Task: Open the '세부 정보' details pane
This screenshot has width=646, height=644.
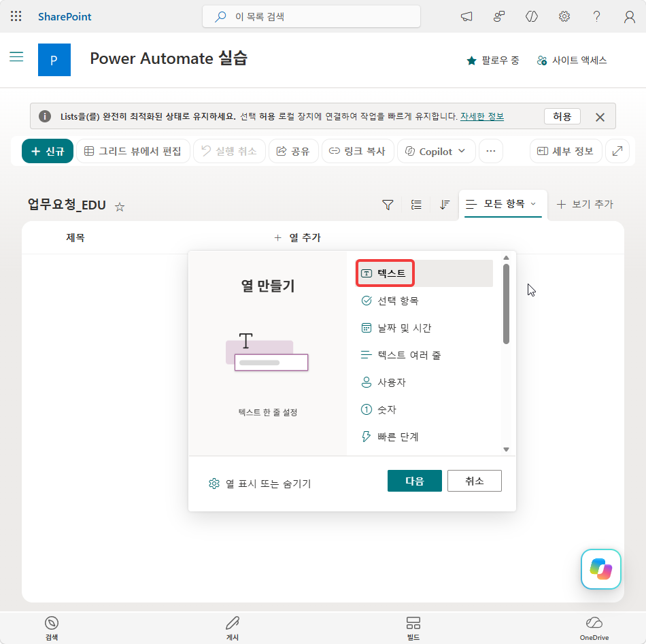Action: click(x=566, y=151)
